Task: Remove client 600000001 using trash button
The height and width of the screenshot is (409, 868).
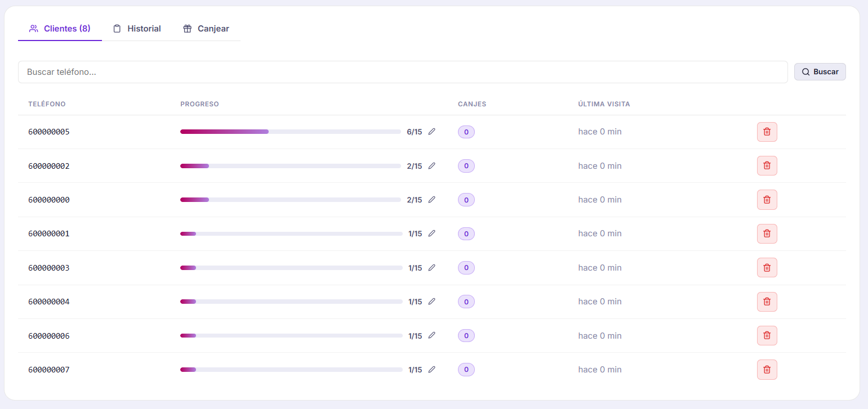Action: (x=767, y=233)
